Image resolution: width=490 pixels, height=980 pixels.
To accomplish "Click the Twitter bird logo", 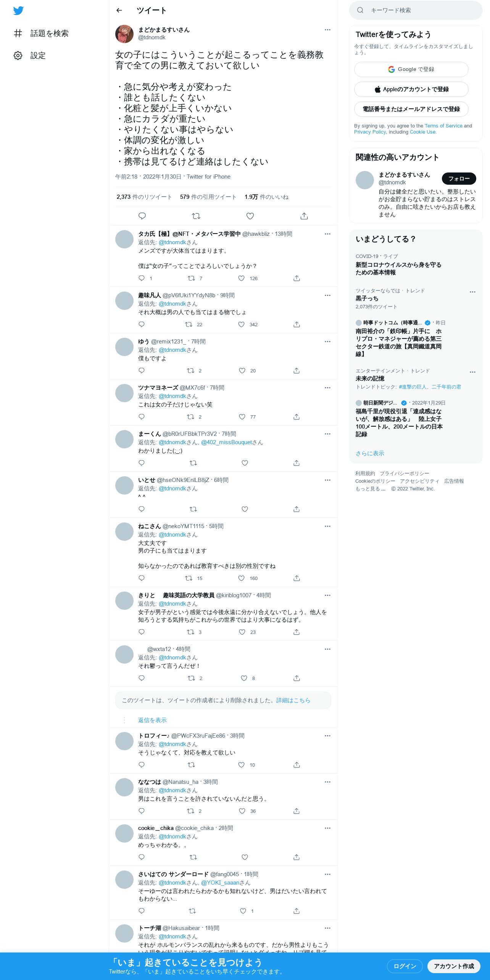I will (x=18, y=10).
